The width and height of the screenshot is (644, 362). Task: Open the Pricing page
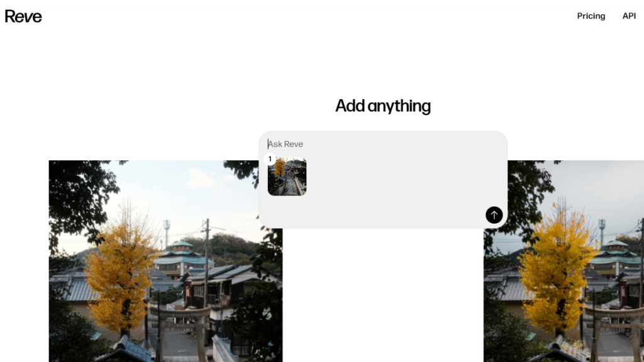point(591,16)
